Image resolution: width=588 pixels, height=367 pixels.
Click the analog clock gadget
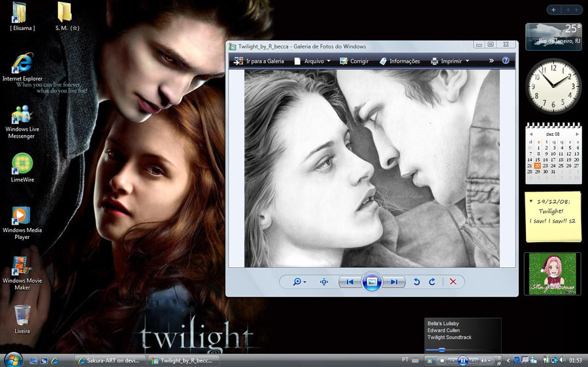(x=553, y=86)
